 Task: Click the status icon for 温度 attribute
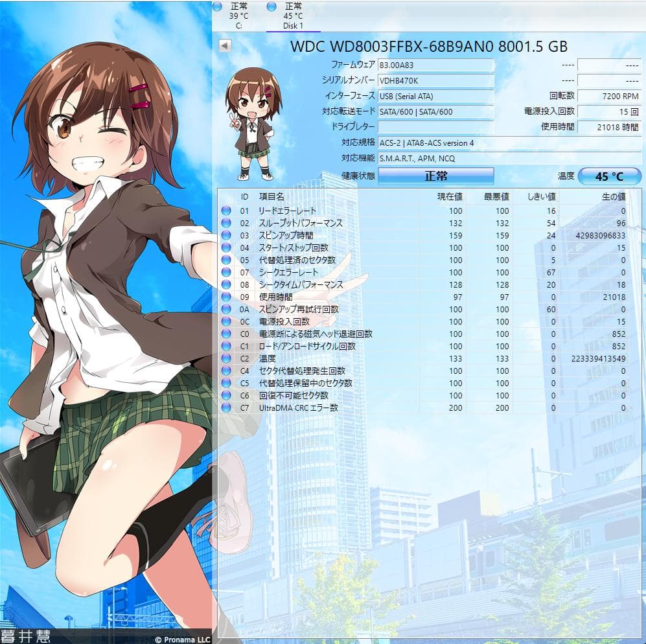(x=225, y=358)
